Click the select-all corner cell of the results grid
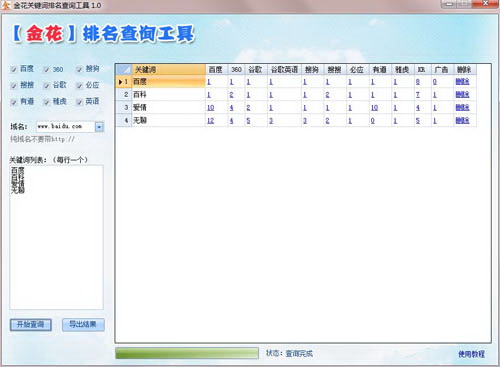The image size is (500, 367). point(124,70)
